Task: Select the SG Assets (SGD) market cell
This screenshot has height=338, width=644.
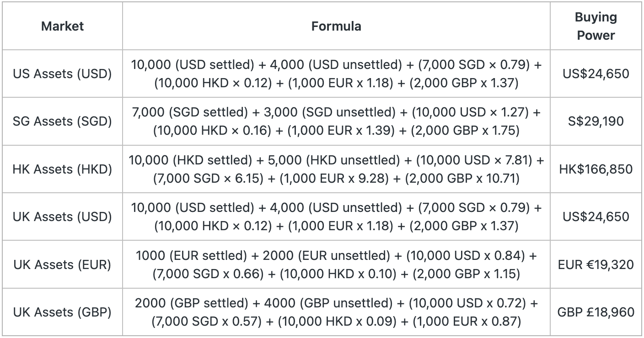Action: (62, 121)
